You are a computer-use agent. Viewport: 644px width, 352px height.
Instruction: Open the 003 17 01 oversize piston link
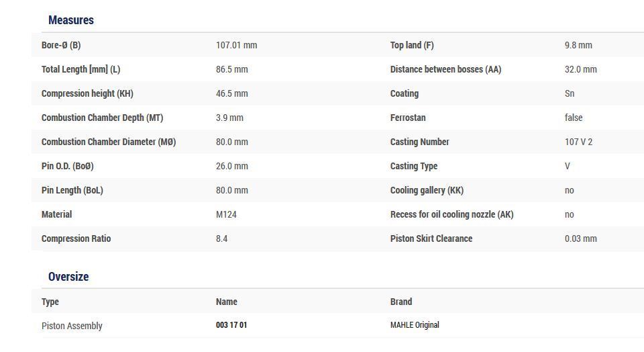click(231, 325)
